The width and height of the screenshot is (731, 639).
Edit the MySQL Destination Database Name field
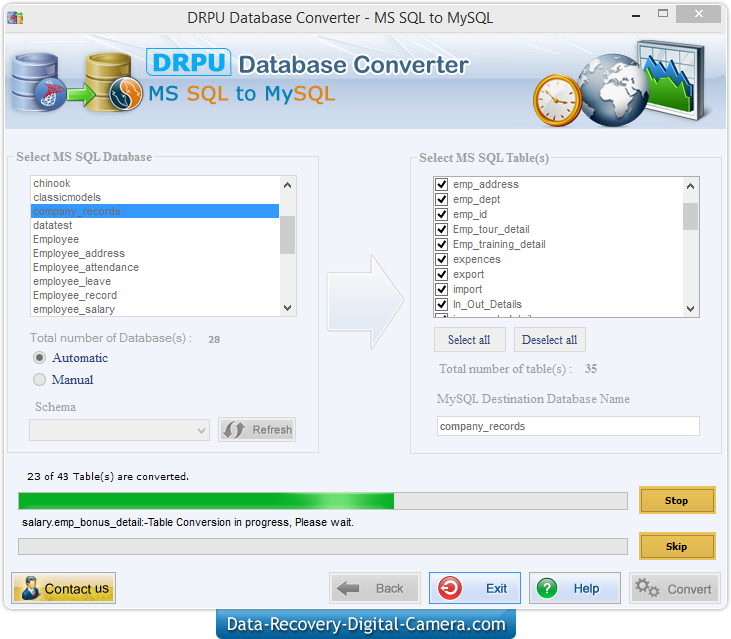click(568, 426)
